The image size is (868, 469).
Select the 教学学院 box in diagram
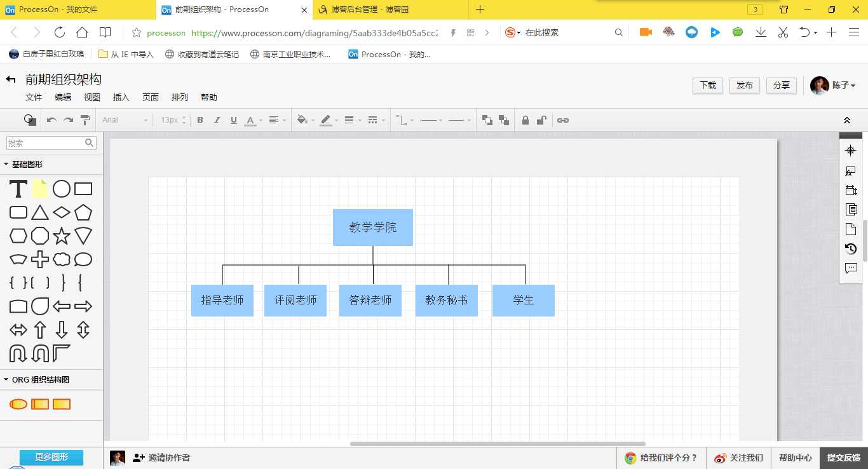(x=373, y=228)
